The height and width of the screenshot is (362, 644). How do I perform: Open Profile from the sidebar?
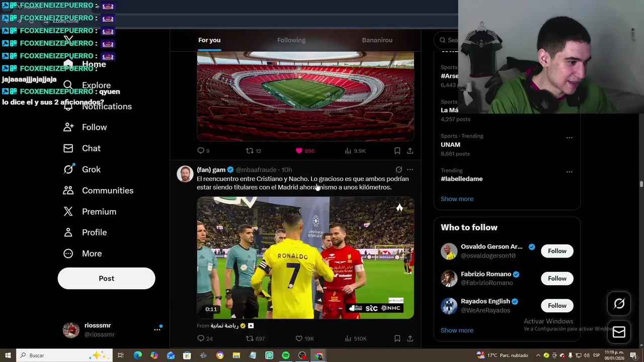tap(85, 232)
